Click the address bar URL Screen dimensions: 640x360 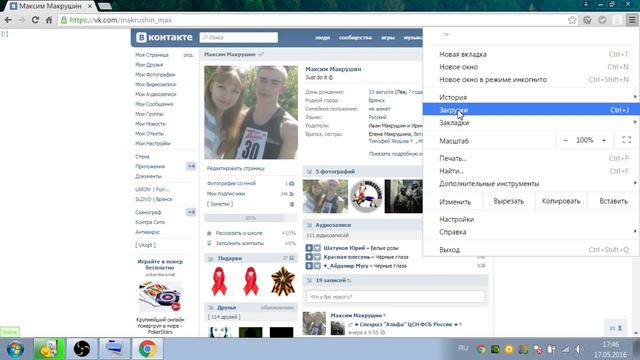click(120, 20)
